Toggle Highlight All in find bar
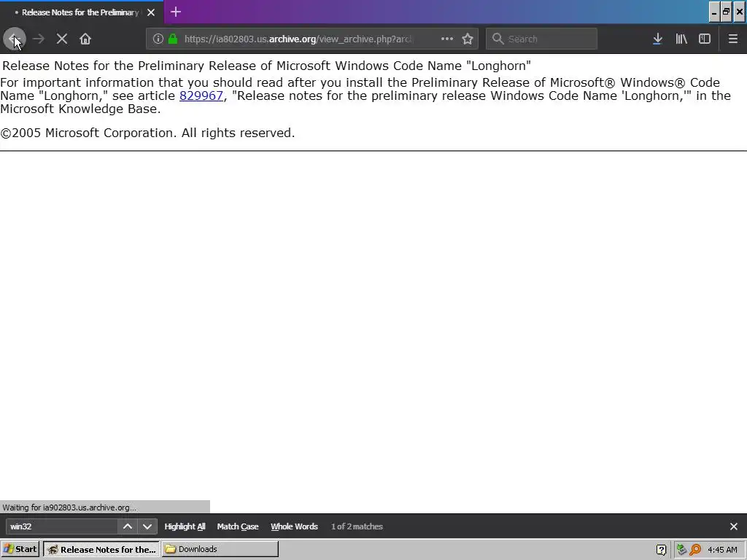 tap(185, 526)
